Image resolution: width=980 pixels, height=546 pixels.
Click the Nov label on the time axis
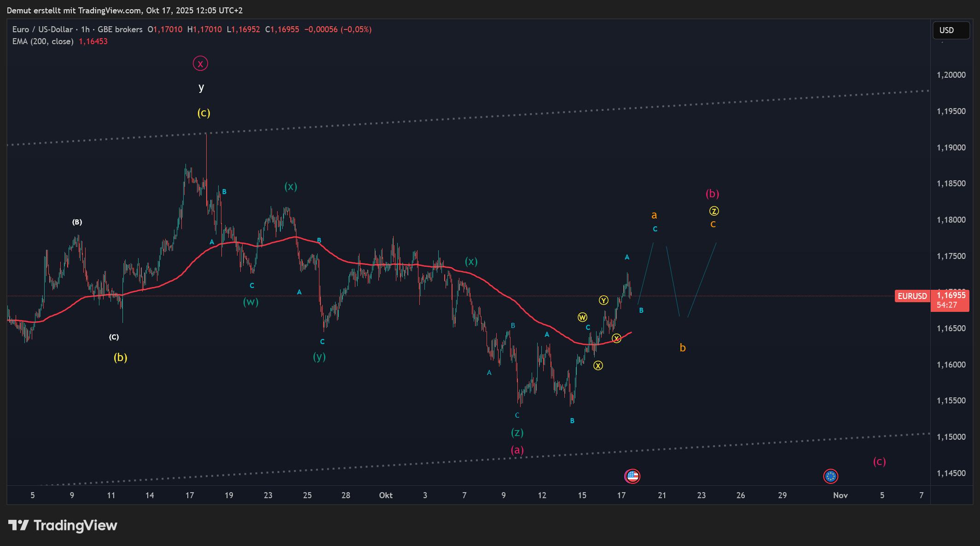pyautogui.click(x=840, y=495)
